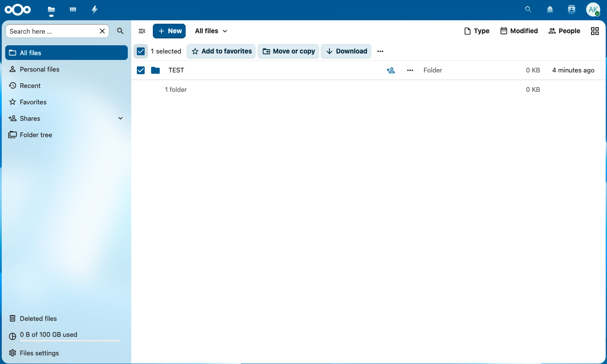Click the notifications bell icon
This screenshot has width=607, height=364.
(550, 9)
